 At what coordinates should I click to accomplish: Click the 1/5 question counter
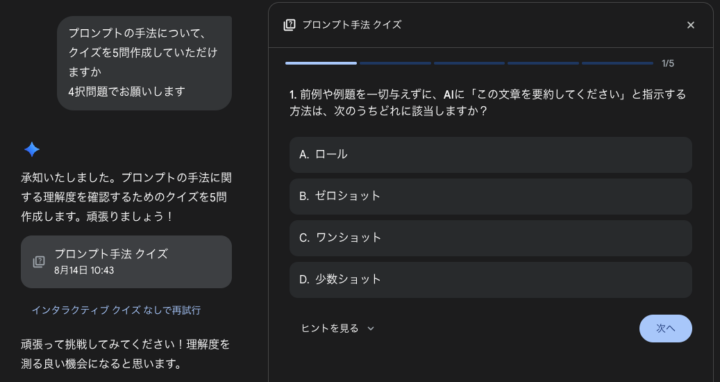tap(668, 63)
